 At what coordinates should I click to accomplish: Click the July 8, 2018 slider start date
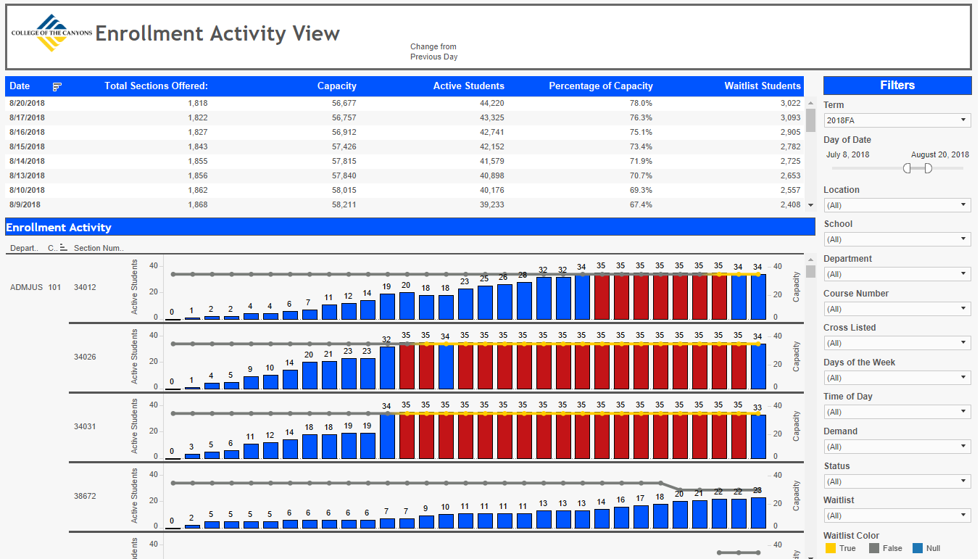pos(847,154)
